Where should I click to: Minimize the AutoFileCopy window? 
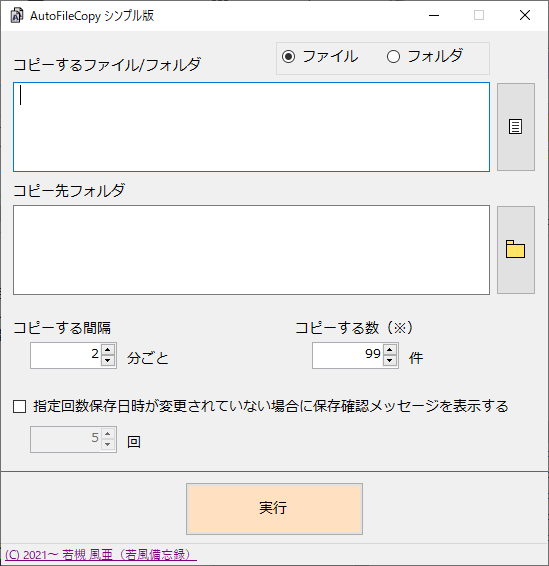click(434, 16)
